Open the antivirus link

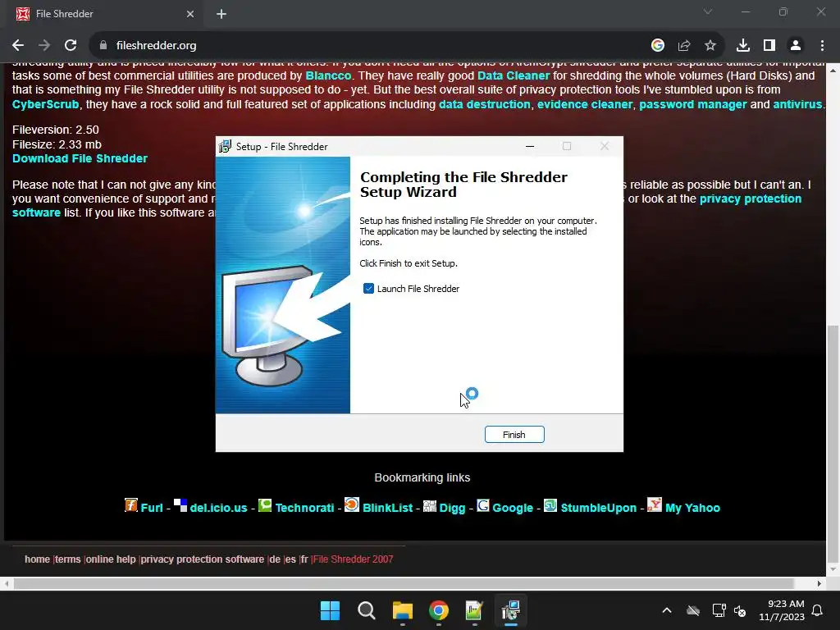(797, 104)
